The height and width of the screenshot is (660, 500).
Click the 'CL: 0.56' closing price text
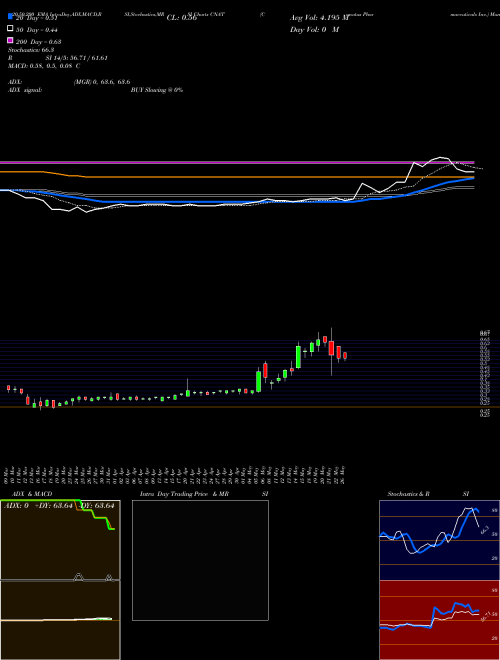[182, 18]
